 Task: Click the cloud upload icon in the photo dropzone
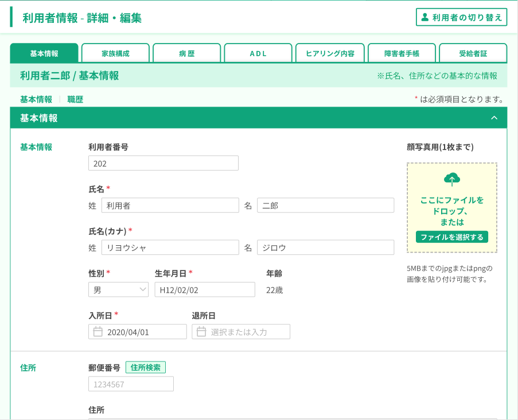tap(452, 179)
